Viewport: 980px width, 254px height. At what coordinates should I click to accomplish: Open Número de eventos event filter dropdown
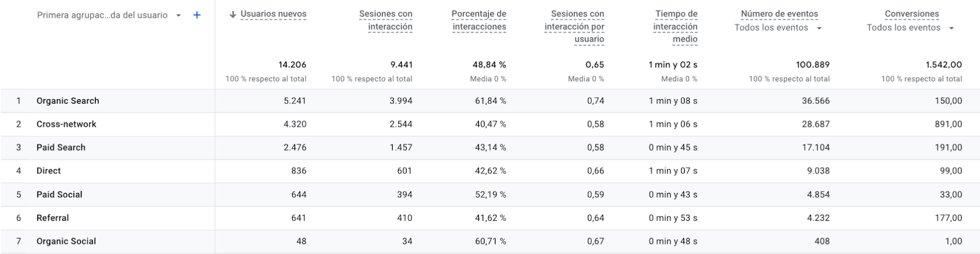[819, 28]
